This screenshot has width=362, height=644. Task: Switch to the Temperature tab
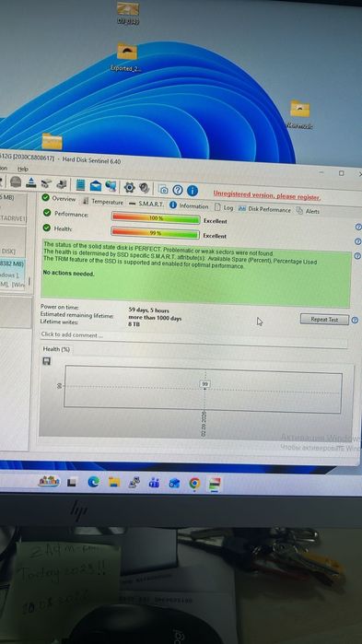(x=102, y=202)
